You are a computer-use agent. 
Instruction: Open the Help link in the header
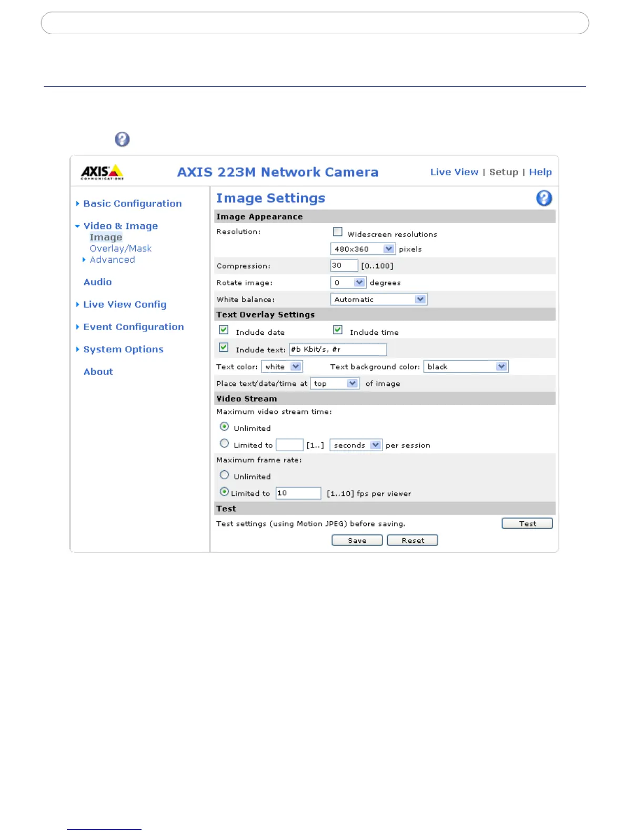point(540,172)
